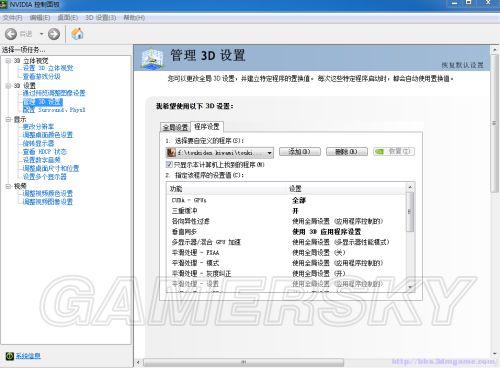Click the horizontal scrollbar at panel bottom
This screenshot has width=500, height=368.
[x=243, y=362]
